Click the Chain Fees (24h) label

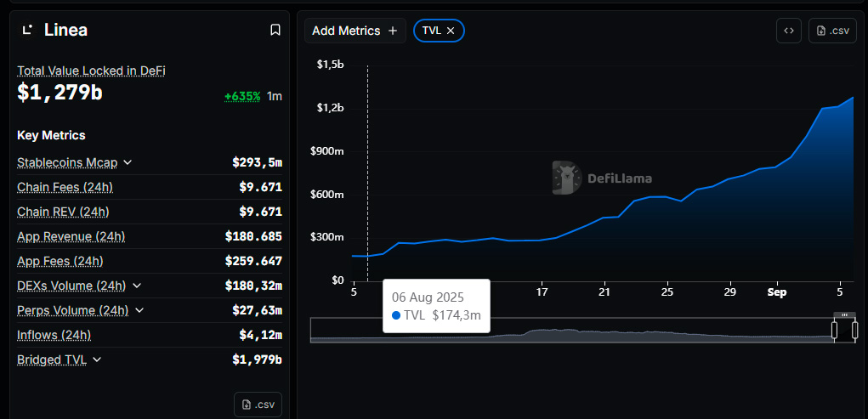click(x=65, y=187)
